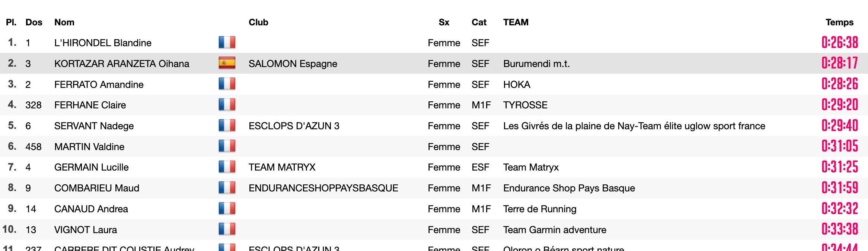The height and width of the screenshot is (251, 868).
Task: Sort by the Temps column header
Action: click(x=839, y=22)
